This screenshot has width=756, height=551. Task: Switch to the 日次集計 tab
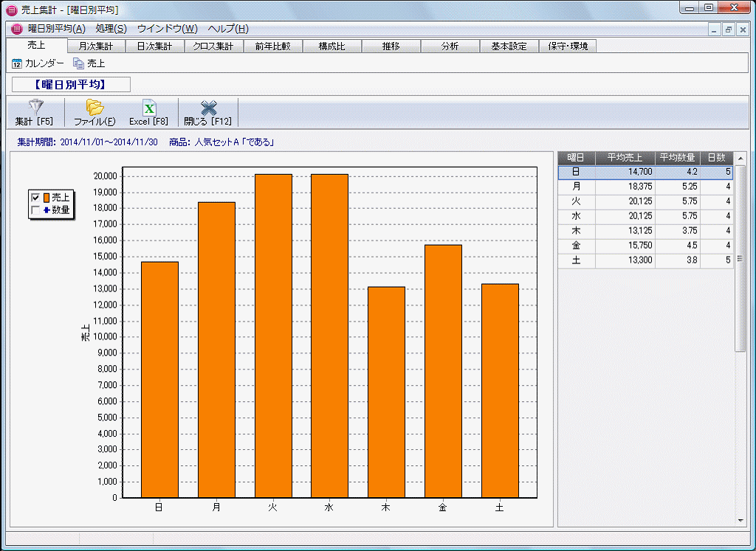pos(155,46)
